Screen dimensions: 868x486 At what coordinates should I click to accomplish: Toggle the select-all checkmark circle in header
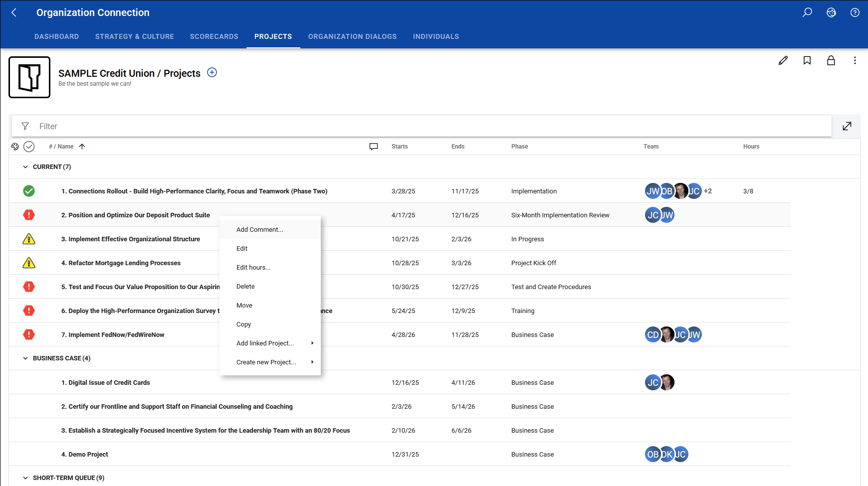tap(29, 147)
